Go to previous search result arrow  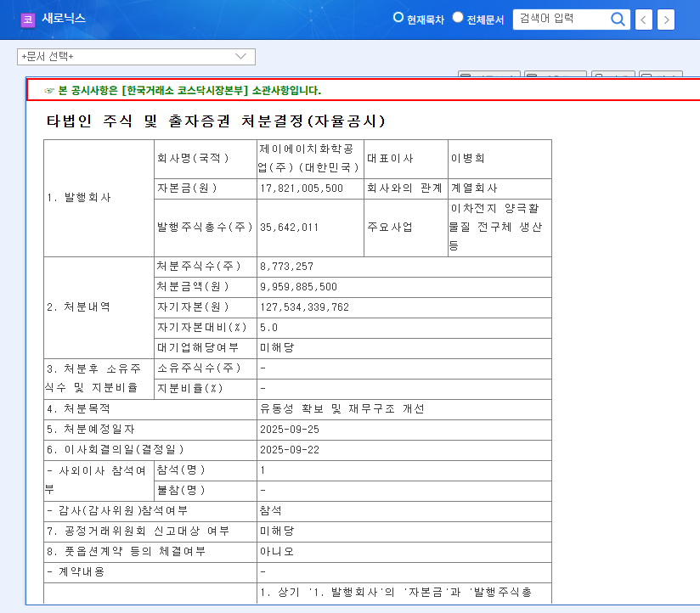click(x=643, y=20)
